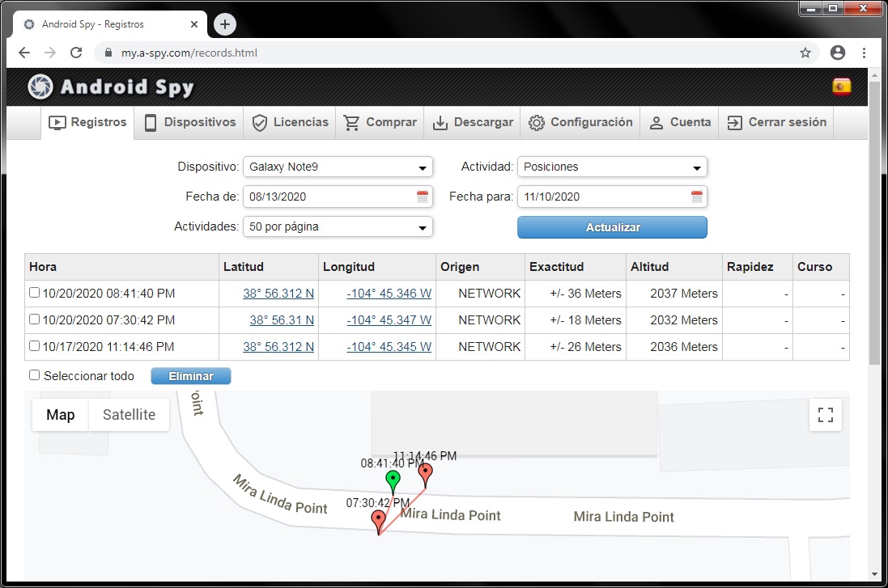This screenshot has width=888, height=588.
Task: Click the Android Spy shutter logo
Action: pos(40,87)
